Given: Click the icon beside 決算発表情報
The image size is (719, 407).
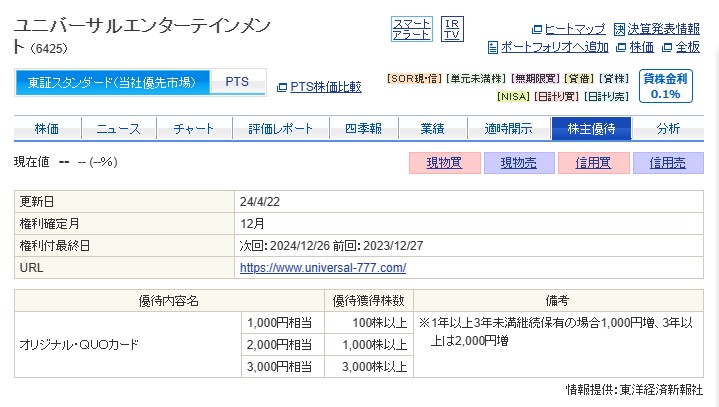Looking at the screenshot, I should (x=619, y=29).
